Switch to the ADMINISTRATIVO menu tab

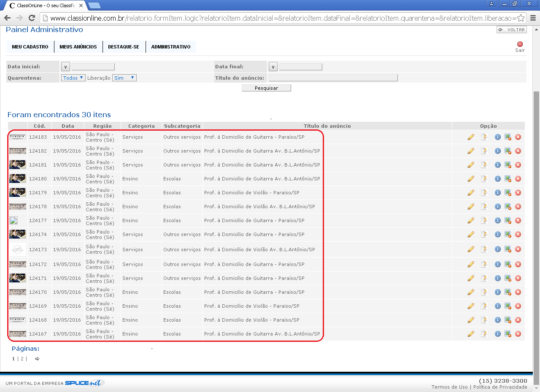pyautogui.click(x=171, y=47)
